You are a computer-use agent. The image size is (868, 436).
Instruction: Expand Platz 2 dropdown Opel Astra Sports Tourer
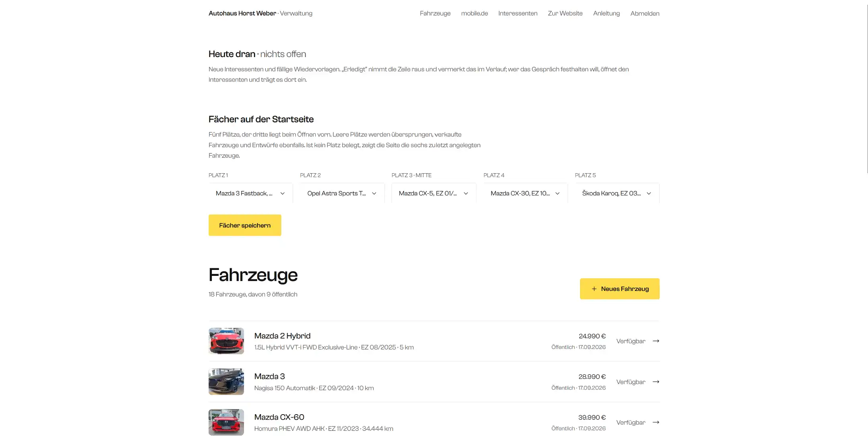(x=342, y=193)
